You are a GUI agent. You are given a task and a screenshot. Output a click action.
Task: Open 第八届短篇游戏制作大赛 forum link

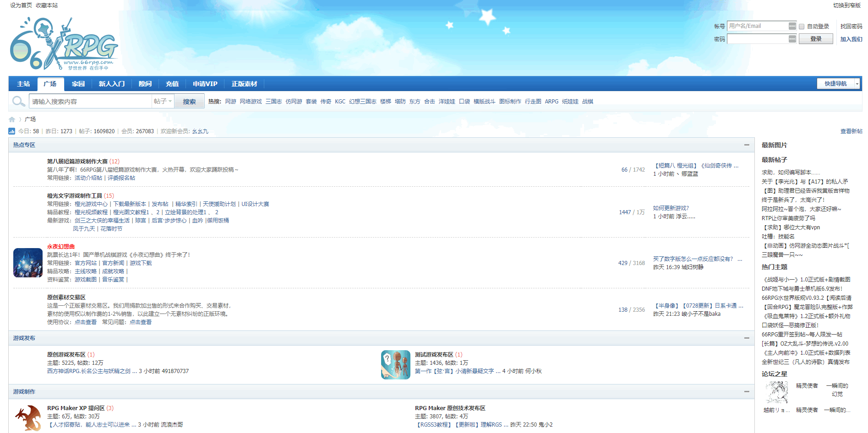click(77, 162)
